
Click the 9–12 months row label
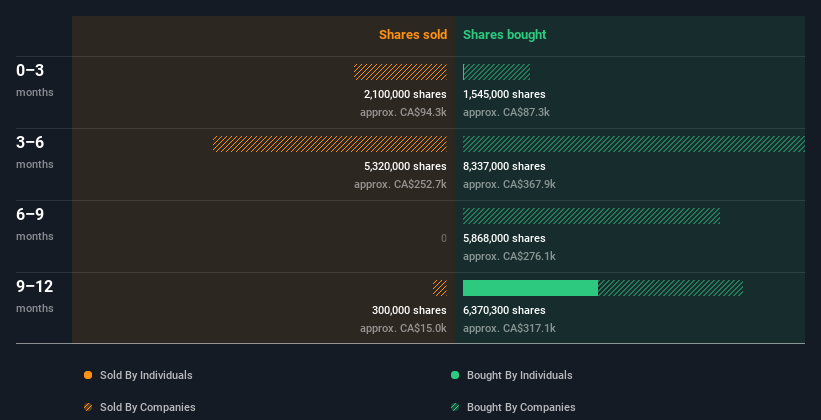[x=35, y=296]
